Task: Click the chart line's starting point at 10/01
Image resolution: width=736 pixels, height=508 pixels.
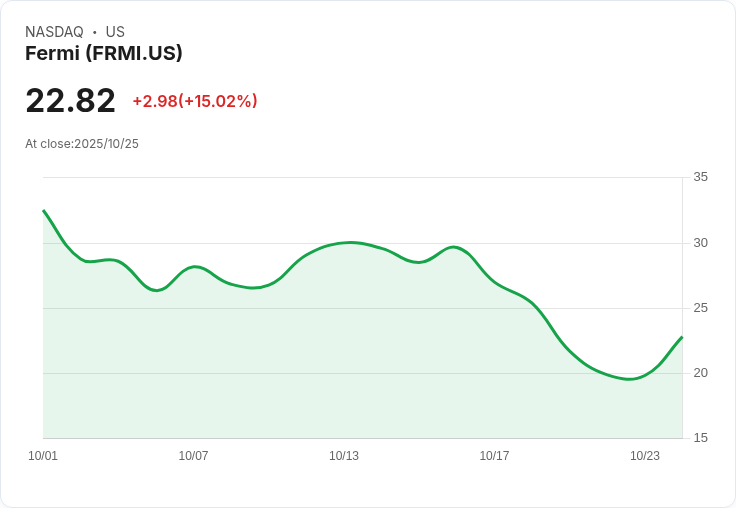Action: (x=43, y=211)
